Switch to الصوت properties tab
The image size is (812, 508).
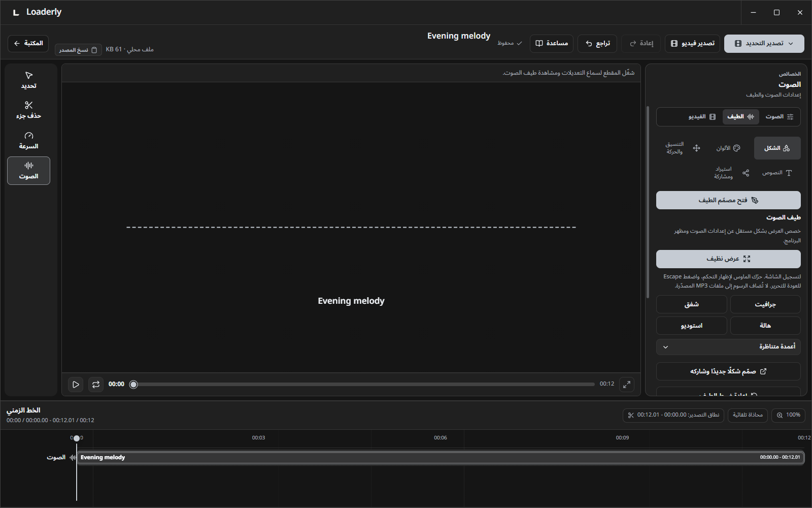779,117
